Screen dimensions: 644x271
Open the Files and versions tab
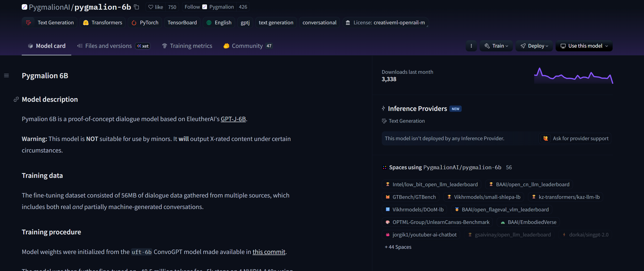pyautogui.click(x=113, y=46)
